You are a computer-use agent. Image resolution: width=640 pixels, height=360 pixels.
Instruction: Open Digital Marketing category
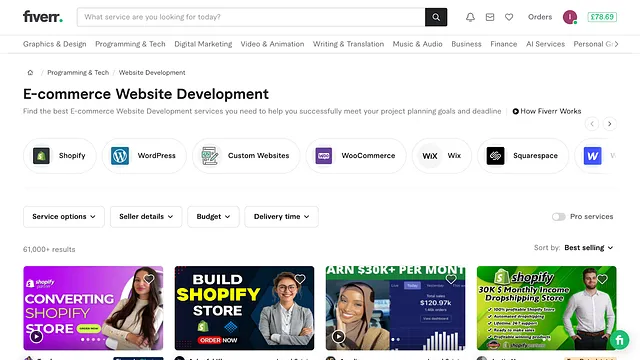point(203,44)
